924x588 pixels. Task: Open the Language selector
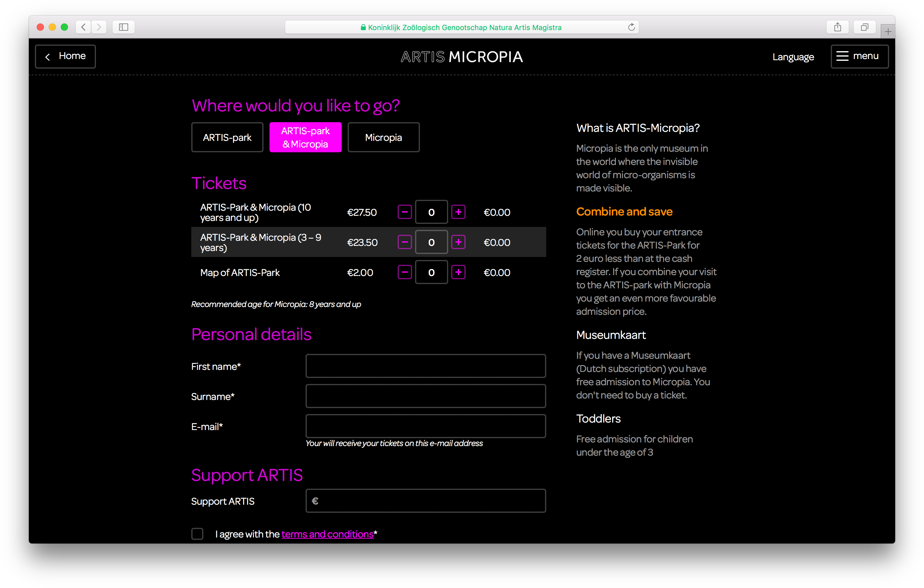[x=793, y=57]
